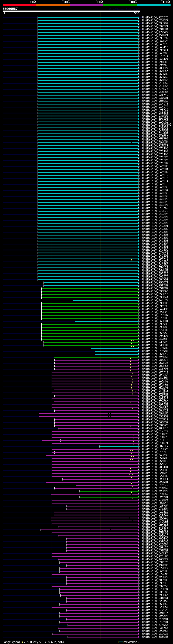This screenshot has height=644, width=173.
Task: Select hit UniRef100_Q42435
Action: (155, 309)
